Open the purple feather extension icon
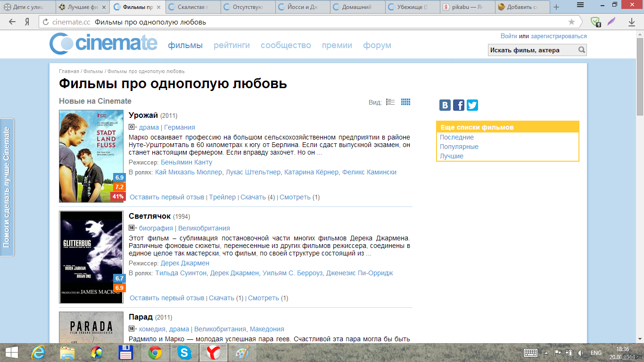 click(x=611, y=22)
